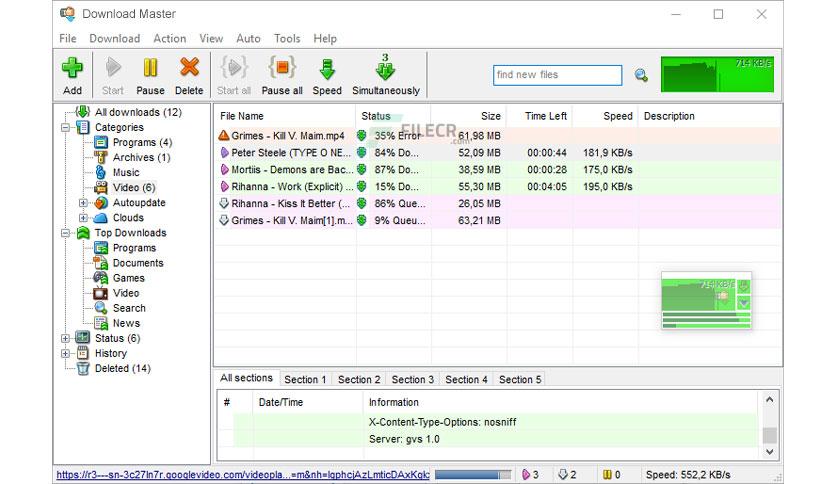836x484 pixels.
Task: Open the Help menu
Action: 325,38
